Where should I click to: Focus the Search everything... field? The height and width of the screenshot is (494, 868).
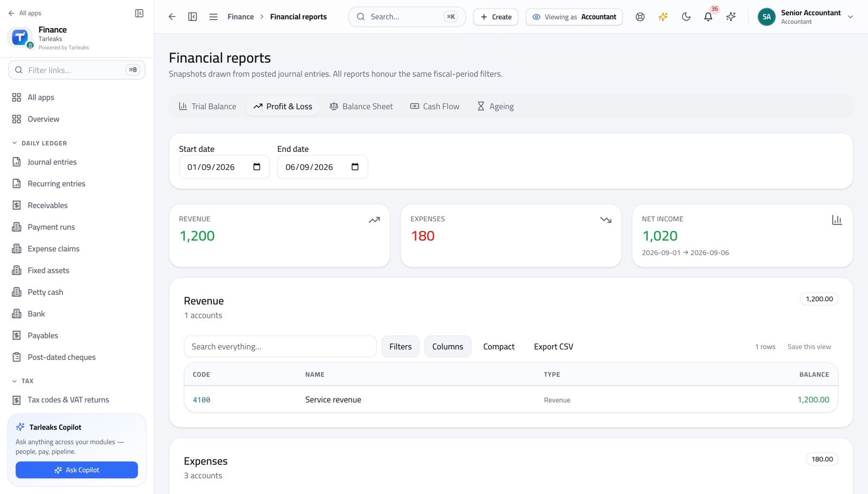click(x=280, y=347)
